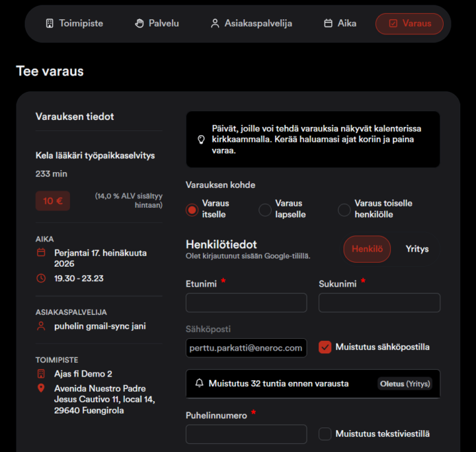476x452 pixels.
Task: Open the Toimipiste step tab
Action: point(74,23)
